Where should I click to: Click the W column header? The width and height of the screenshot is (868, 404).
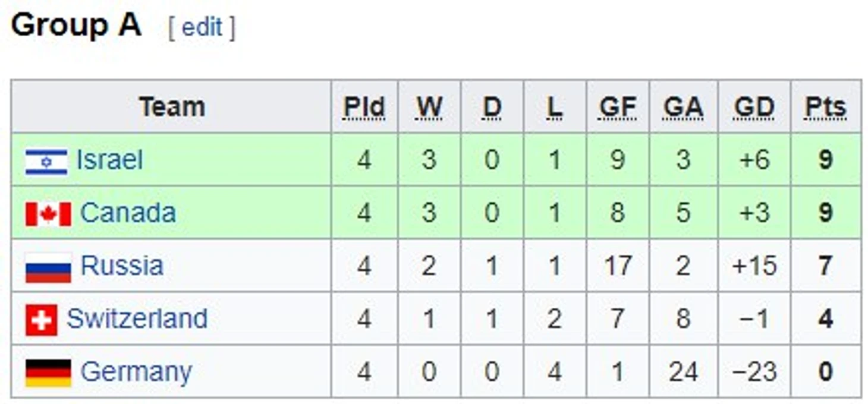pos(429,108)
